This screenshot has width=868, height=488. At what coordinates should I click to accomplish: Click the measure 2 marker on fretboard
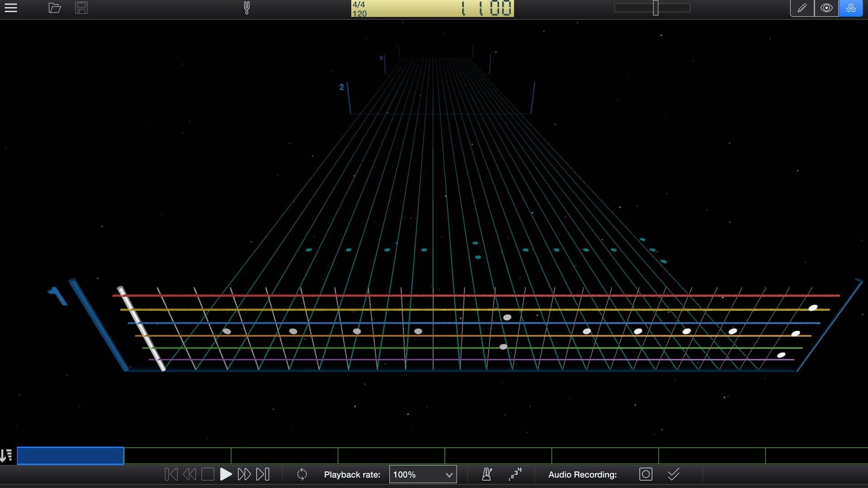coord(342,87)
